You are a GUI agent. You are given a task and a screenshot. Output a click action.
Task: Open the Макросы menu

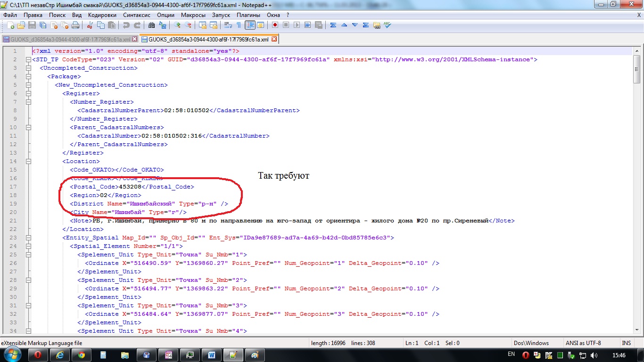tap(193, 15)
